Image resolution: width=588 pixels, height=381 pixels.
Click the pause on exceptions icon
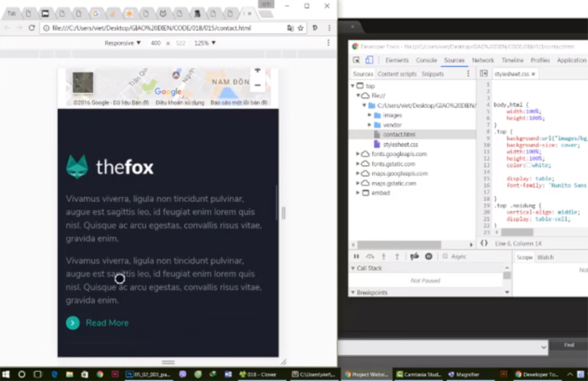[x=429, y=256]
